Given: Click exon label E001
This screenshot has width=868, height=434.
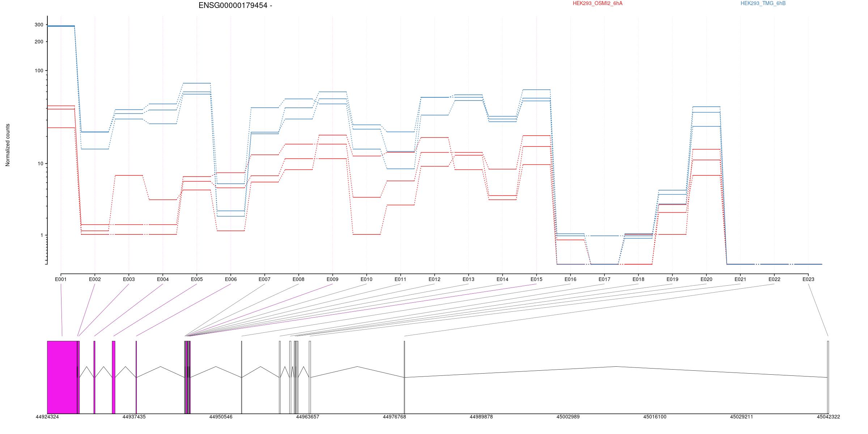Looking at the screenshot, I should [x=61, y=279].
